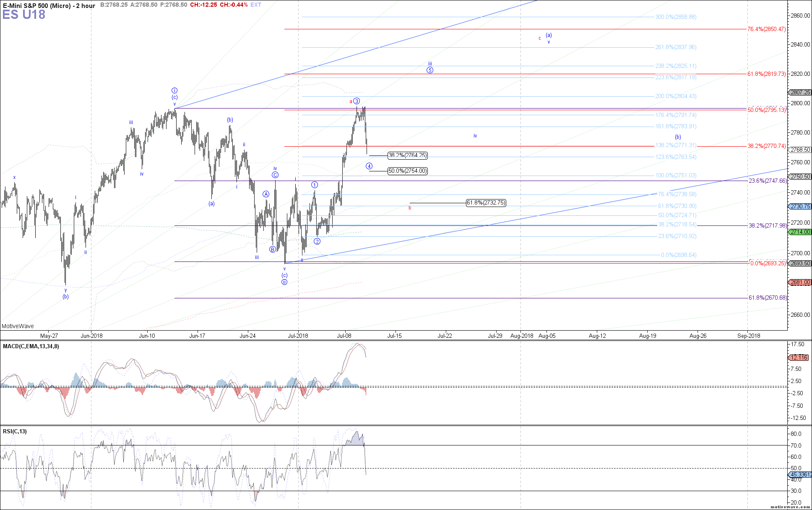The image size is (812, 510).
Task: Select the MACD(C,EMA,13,34,8) study label
Action: (31, 347)
